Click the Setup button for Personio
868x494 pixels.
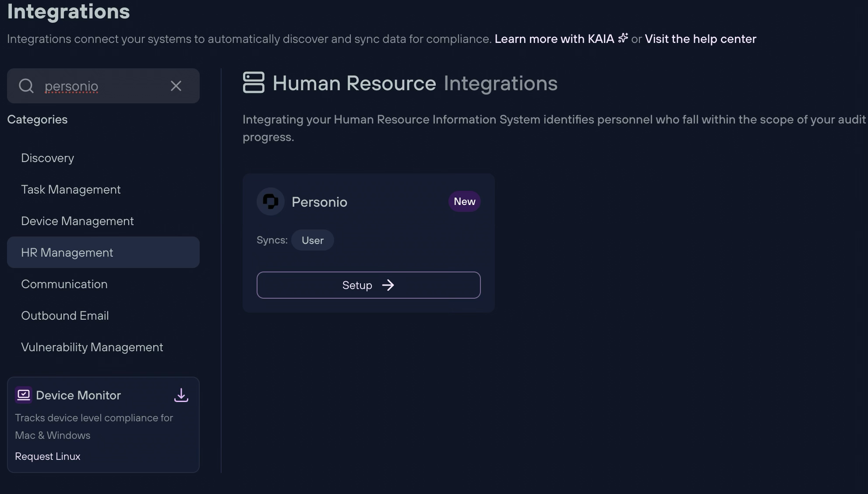[369, 285]
